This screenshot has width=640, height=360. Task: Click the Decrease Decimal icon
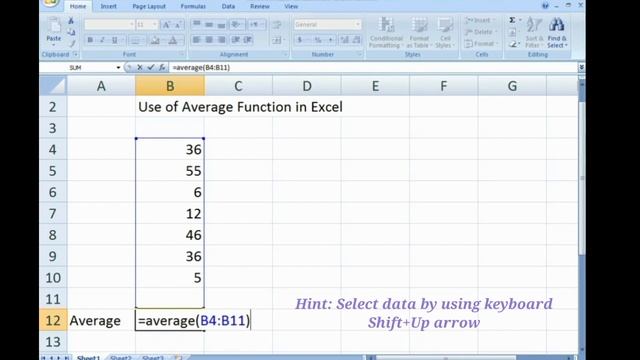point(356,40)
